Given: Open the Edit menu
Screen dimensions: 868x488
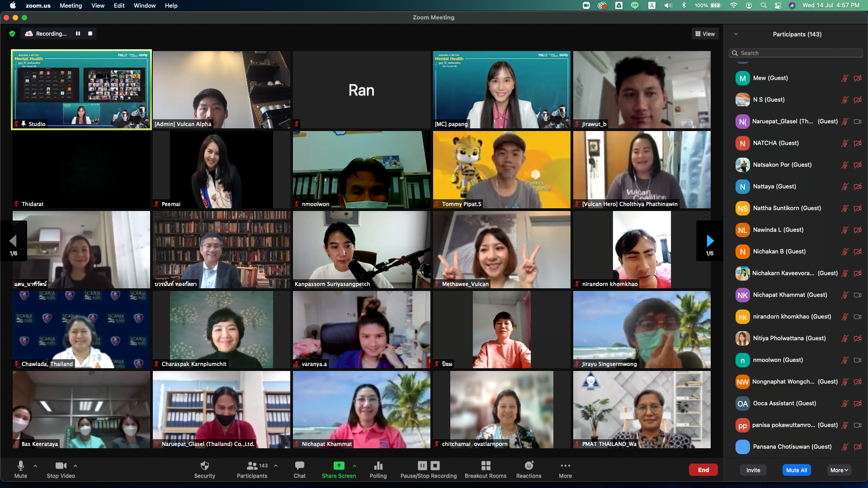Looking at the screenshot, I should pyautogui.click(x=119, y=5).
